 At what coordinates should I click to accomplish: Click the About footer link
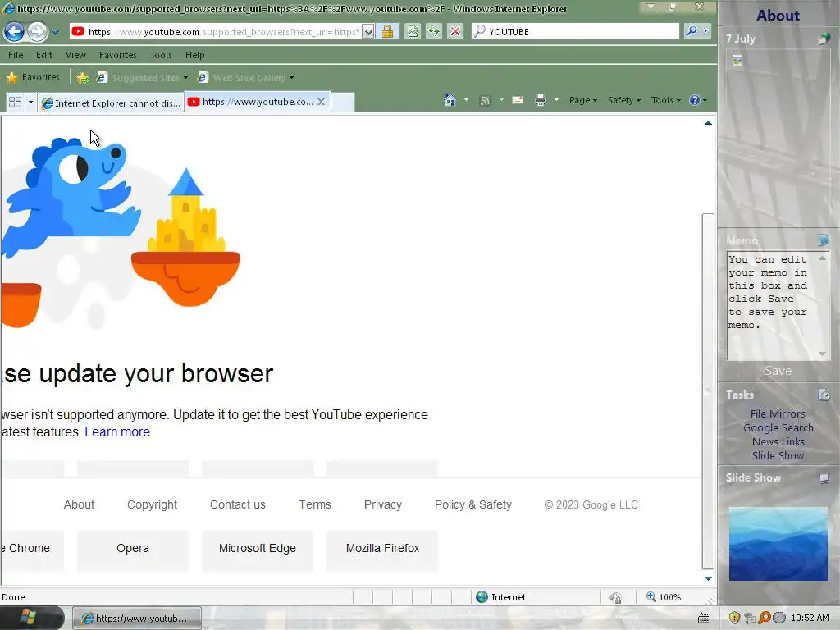click(79, 504)
